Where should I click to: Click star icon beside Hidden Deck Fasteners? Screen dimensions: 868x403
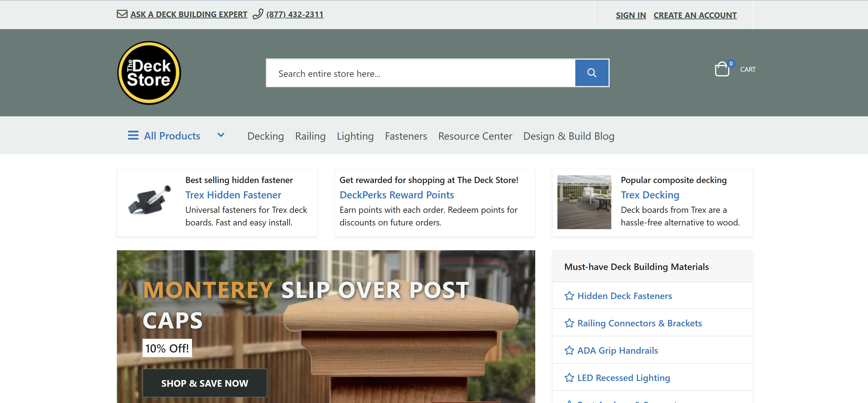point(569,296)
